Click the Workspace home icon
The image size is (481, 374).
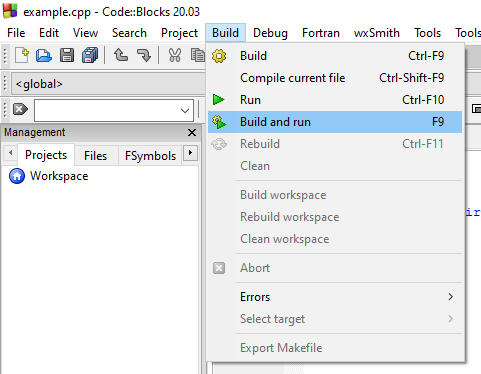coord(17,176)
